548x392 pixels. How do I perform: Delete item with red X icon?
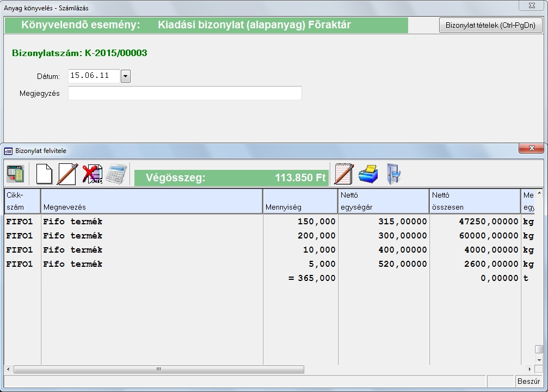[92, 174]
